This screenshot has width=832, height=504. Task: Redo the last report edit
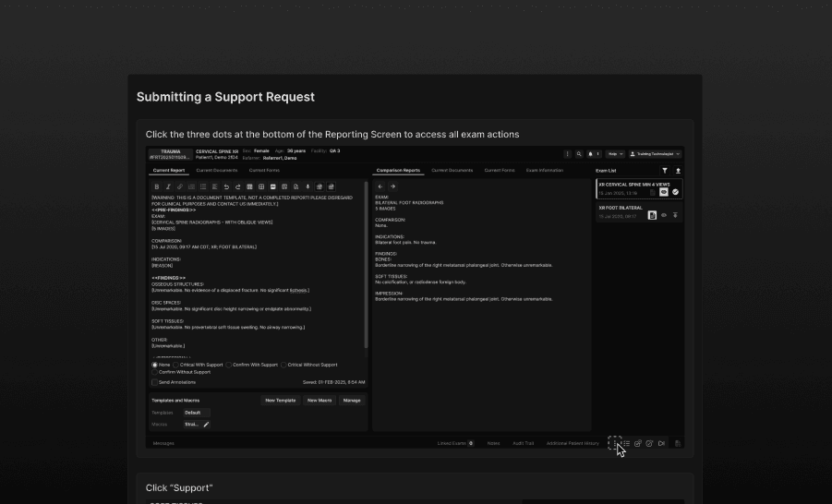click(237, 186)
